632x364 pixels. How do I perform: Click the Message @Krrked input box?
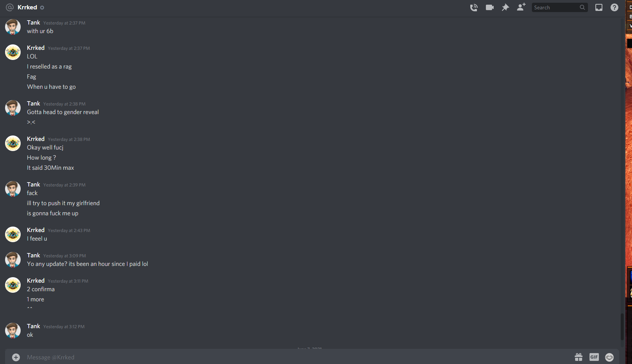[296, 357]
